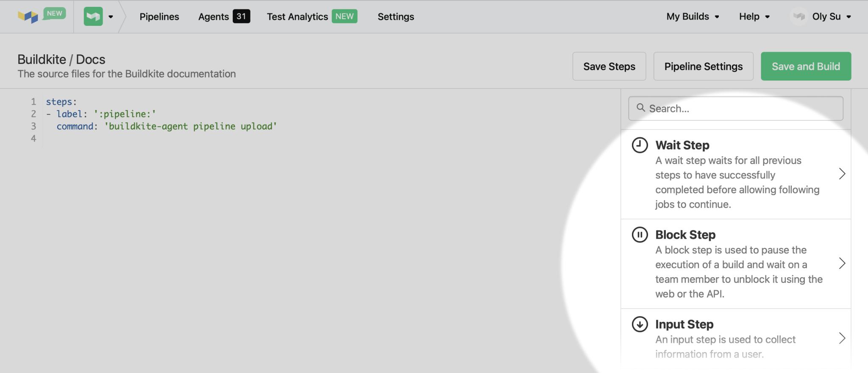
Task: Expand the Help menu
Action: (754, 17)
